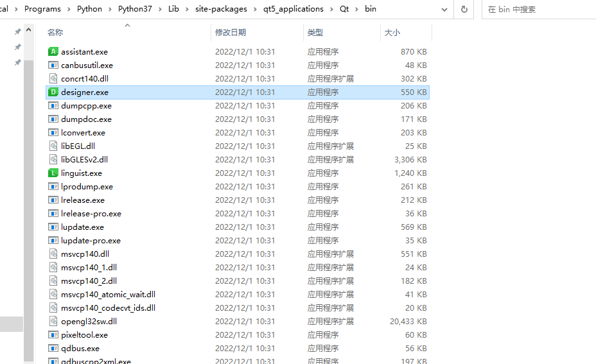This screenshot has height=364, width=596.
Task: Click the first pin icon in Quick access
Action: (17, 31)
